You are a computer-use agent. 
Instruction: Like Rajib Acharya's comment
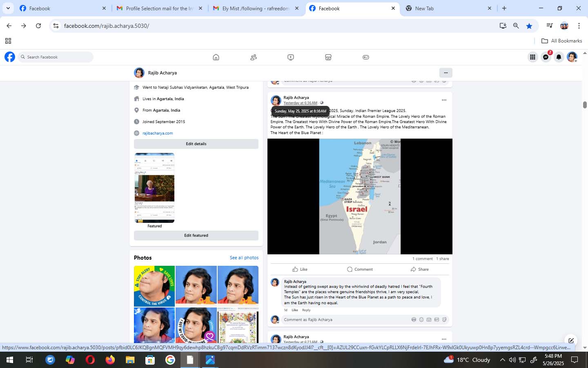295,310
